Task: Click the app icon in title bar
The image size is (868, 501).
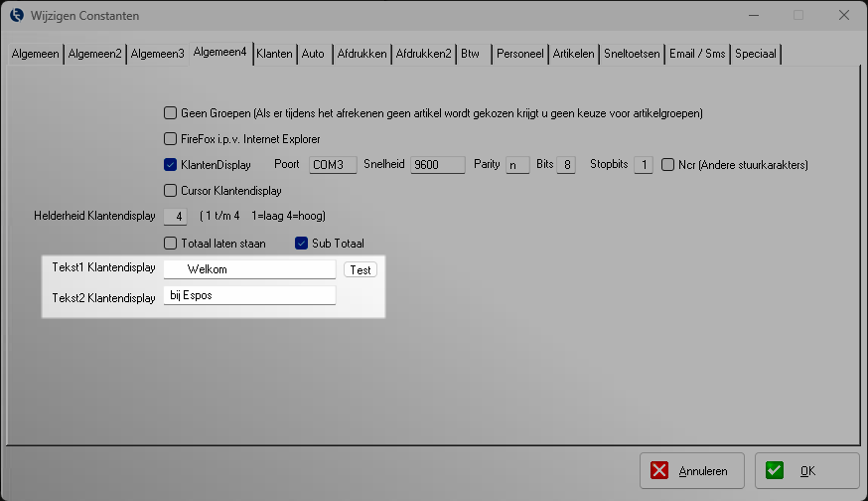Action: (x=16, y=15)
